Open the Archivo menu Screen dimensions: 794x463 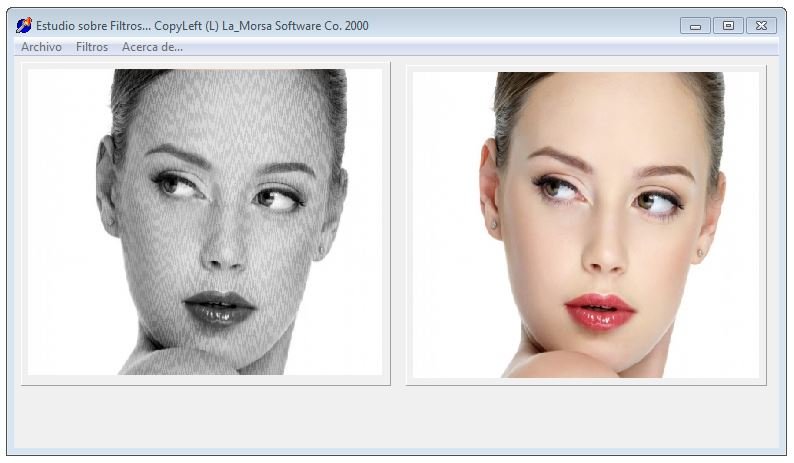coord(42,47)
